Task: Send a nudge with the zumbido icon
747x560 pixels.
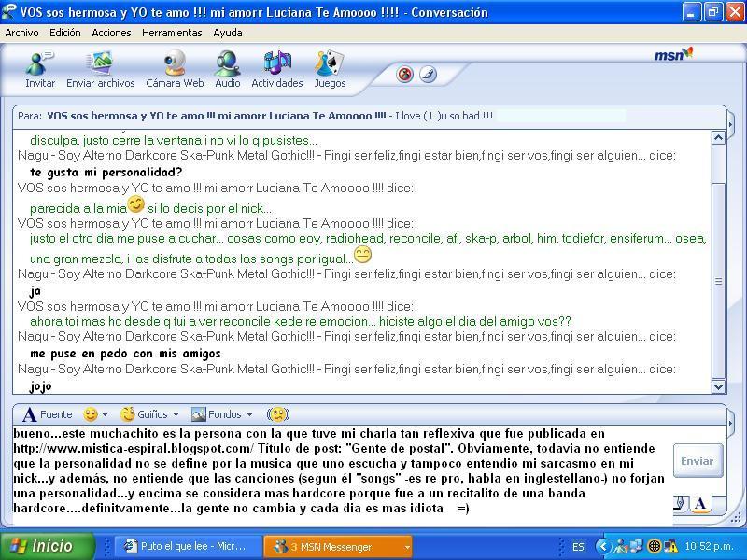Action: point(278,414)
